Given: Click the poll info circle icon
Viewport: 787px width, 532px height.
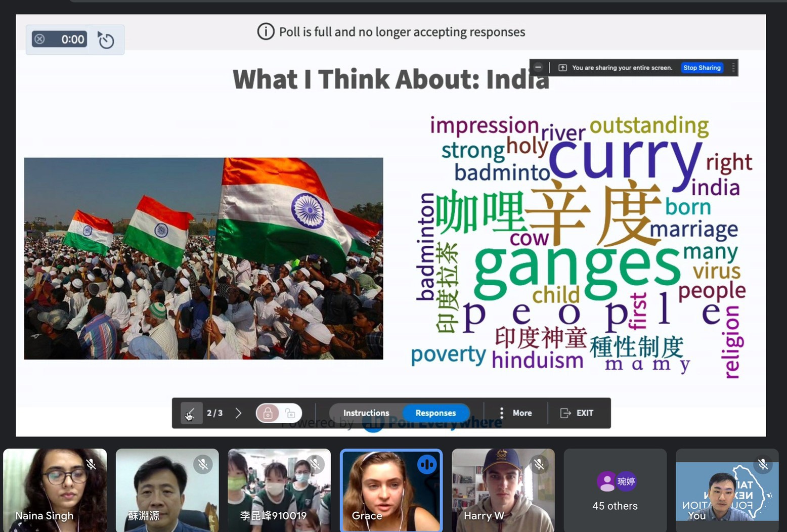Looking at the screenshot, I should point(266,32).
